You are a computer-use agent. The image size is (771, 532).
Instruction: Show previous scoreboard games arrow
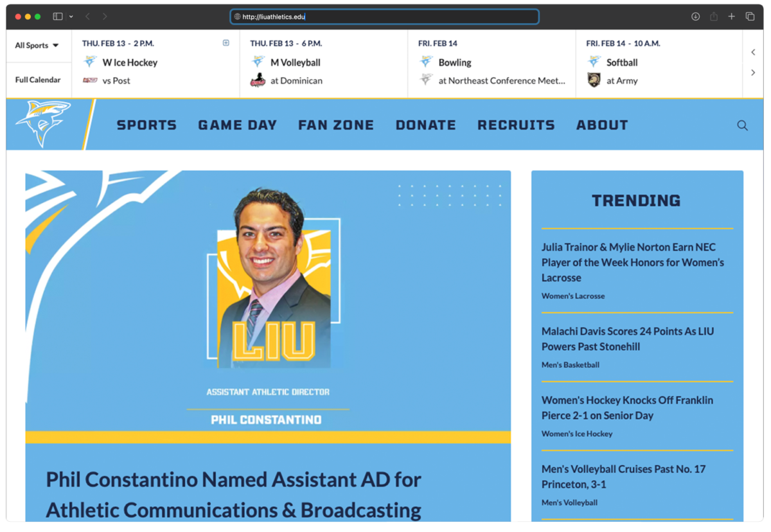click(x=753, y=52)
